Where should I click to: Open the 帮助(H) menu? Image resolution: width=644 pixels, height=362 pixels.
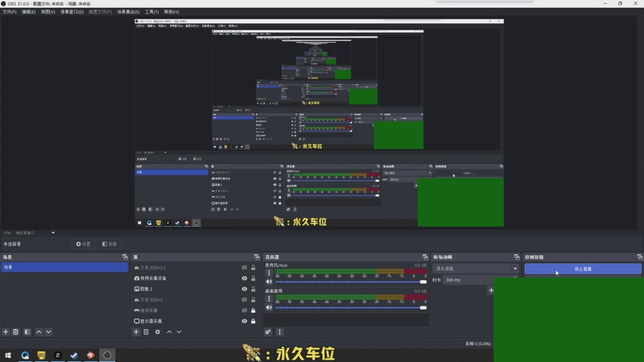(x=171, y=12)
